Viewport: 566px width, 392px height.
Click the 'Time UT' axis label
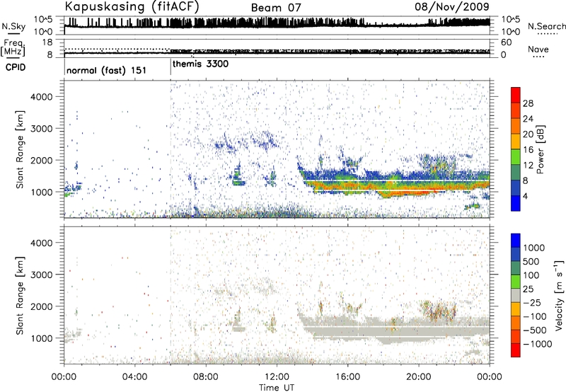[x=277, y=388]
